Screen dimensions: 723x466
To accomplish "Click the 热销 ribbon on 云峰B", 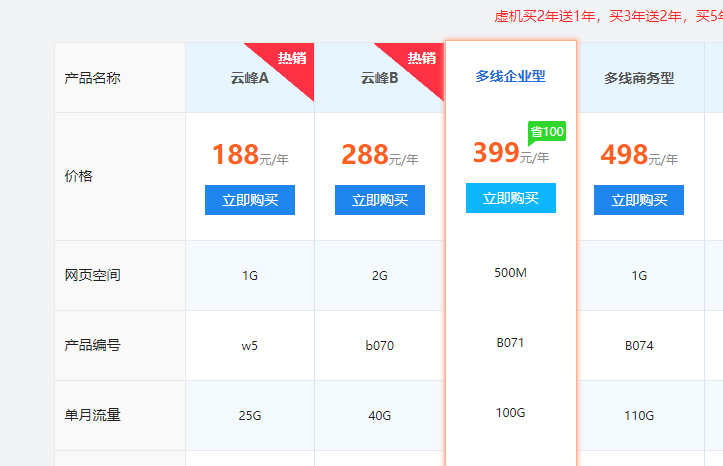I will [421, 59].
